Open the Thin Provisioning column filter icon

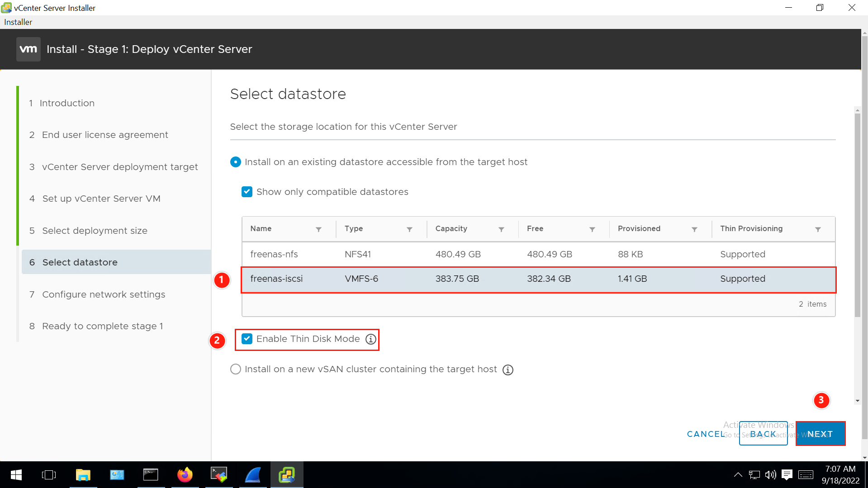click(818, 229)
